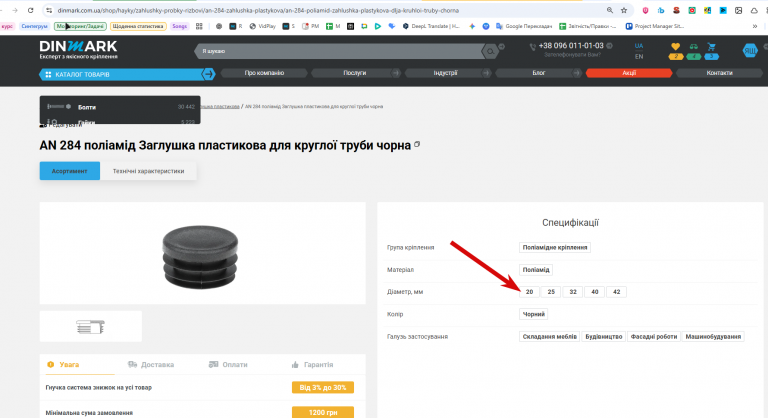Click the arrow hexagon beside catalog button

(208, 74)
